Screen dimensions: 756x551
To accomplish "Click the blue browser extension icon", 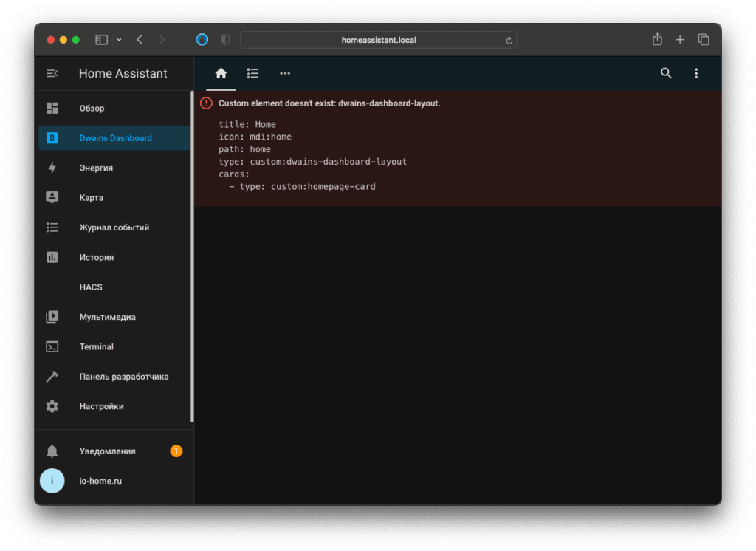I will [202, 40].
